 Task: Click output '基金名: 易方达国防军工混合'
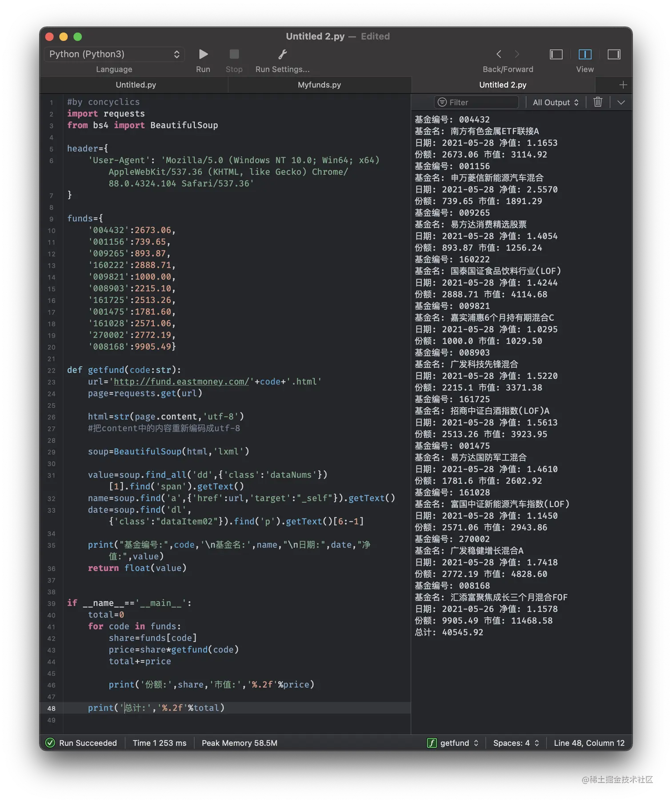click(x=470, y=458)
